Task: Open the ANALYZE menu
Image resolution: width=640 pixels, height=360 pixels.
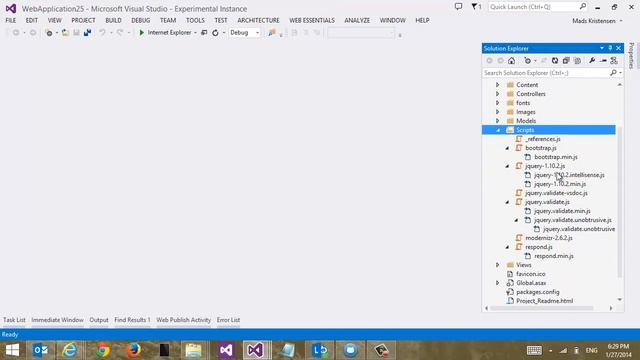Action: (357, 20)
